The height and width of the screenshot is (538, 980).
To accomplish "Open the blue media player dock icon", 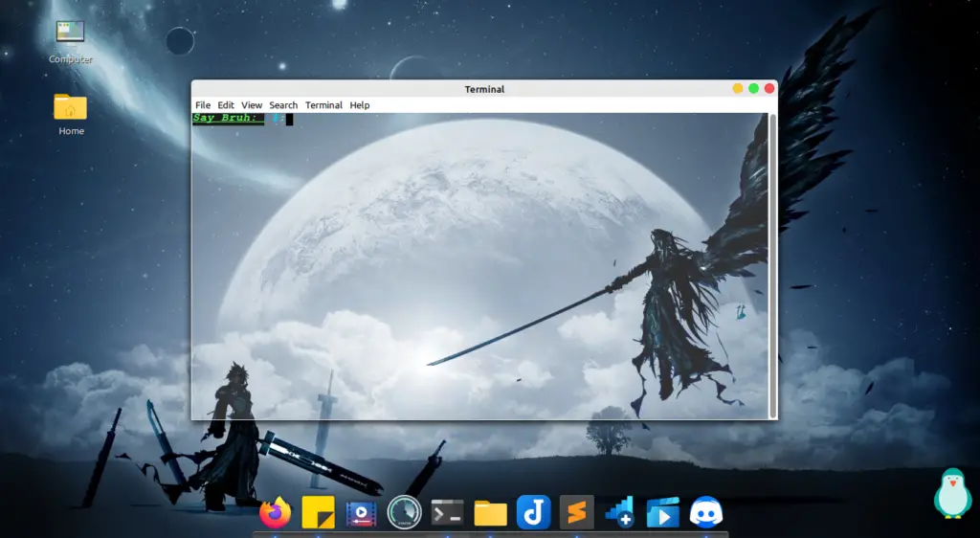I will point(663,514).
